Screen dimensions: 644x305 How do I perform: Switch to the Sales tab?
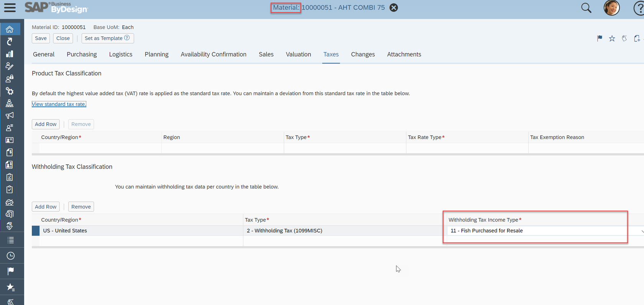coord(266,54)
